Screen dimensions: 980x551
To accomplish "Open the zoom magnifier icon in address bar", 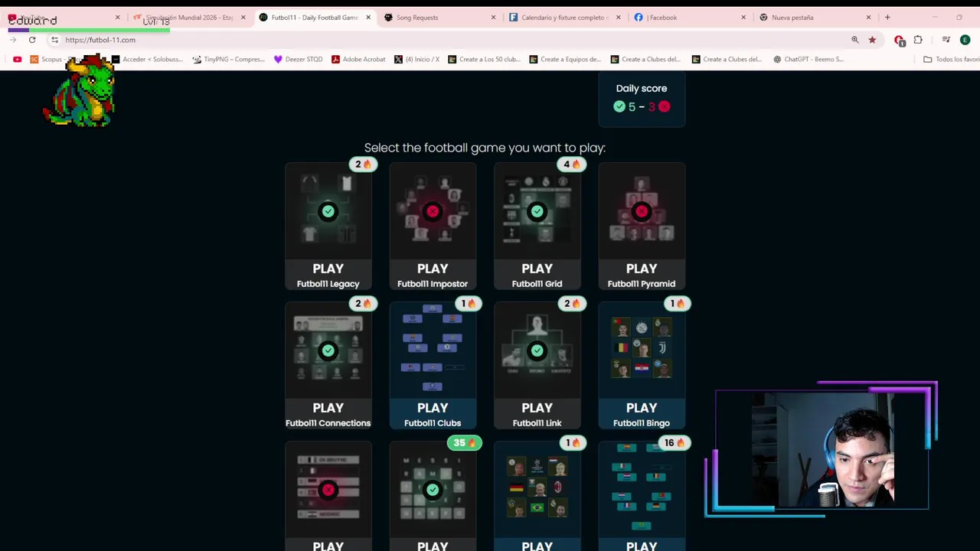I will (855, 40).
